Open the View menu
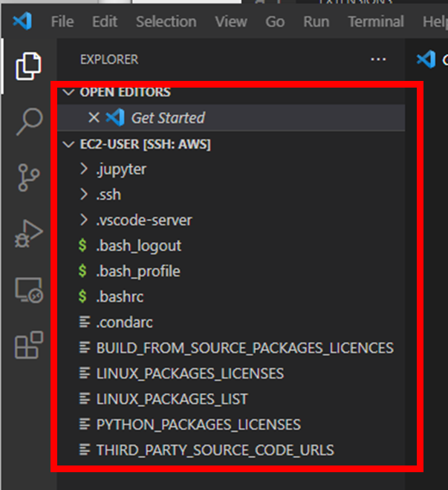This screenshot has height=490, width=448. tap(231, 22)
